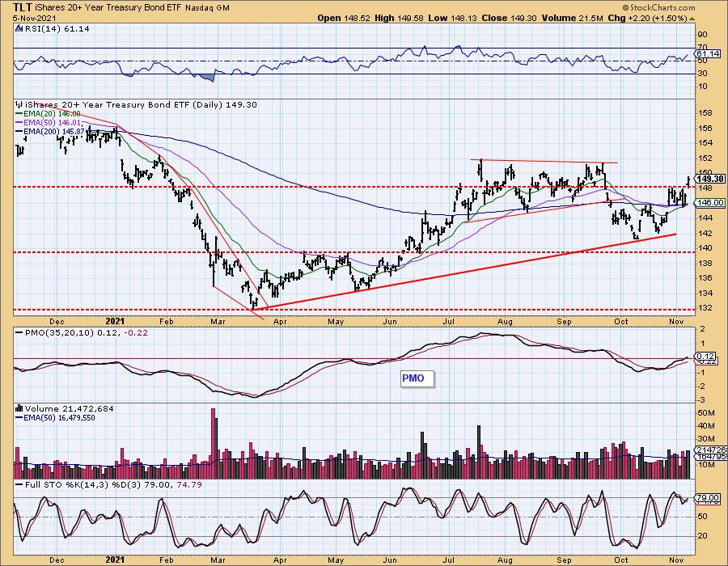The height and width of the screenshot is (566, 728).
Task: Click the chart title 'iShares 20+ Year Treasury Bond ETF'
Action: [109, 8]
